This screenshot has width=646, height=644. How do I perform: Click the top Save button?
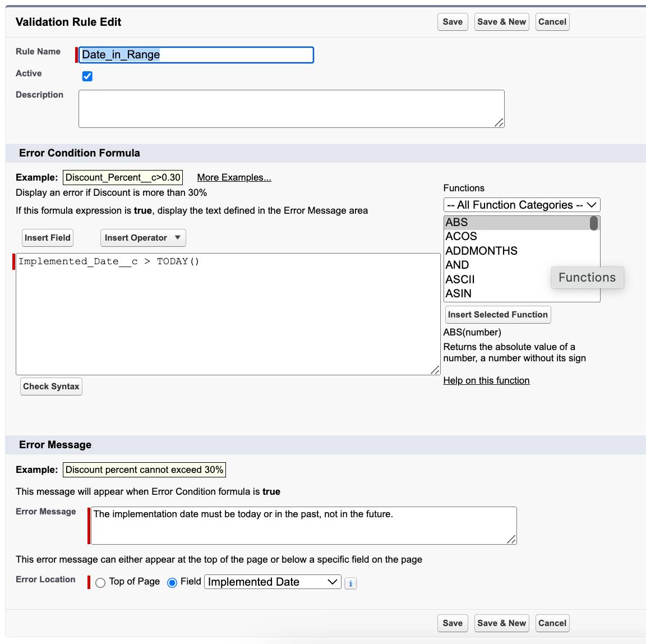tap(453, 22)
